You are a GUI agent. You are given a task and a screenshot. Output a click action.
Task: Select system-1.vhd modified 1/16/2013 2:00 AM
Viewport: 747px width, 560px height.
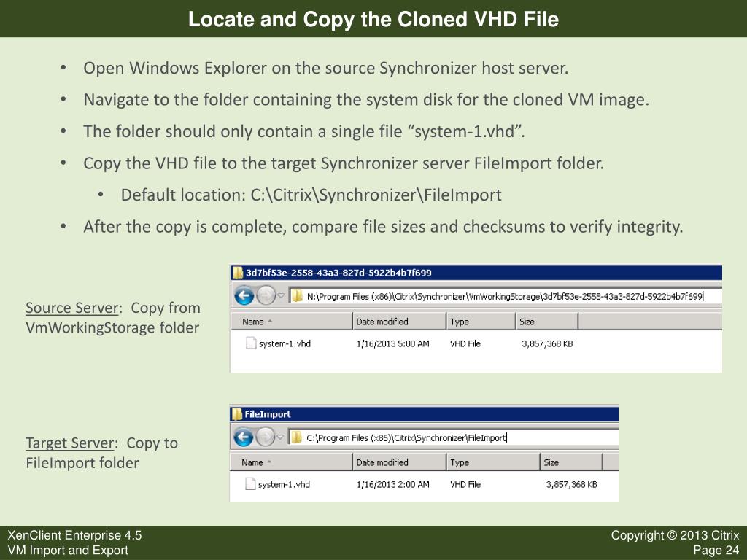[x=284, y=484]
